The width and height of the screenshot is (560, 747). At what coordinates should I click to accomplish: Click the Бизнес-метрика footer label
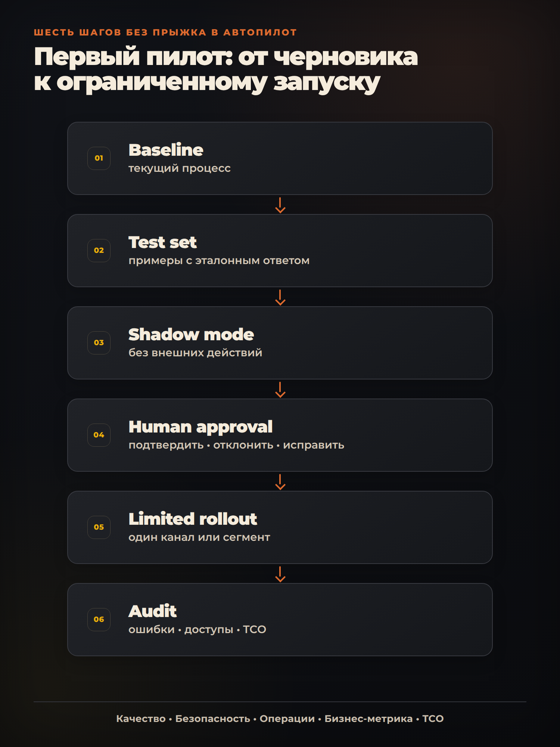[368, 719]
